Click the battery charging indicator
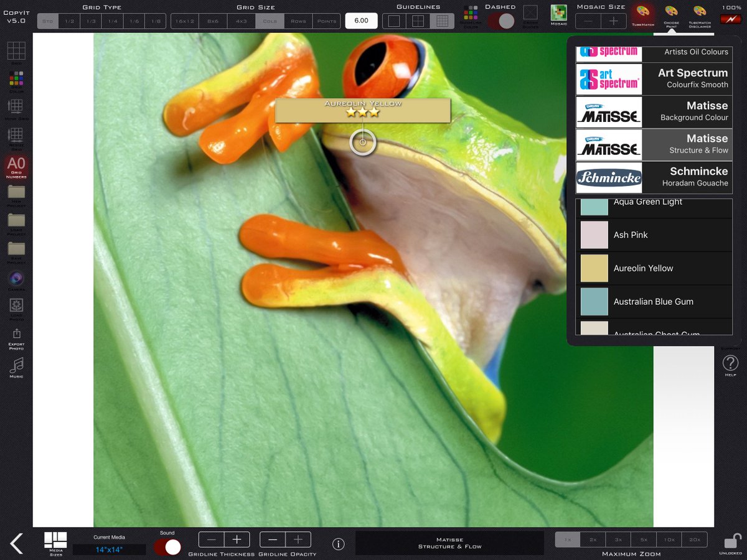Image resolution: width=747 pixels, height=560 pixels. 731,19
